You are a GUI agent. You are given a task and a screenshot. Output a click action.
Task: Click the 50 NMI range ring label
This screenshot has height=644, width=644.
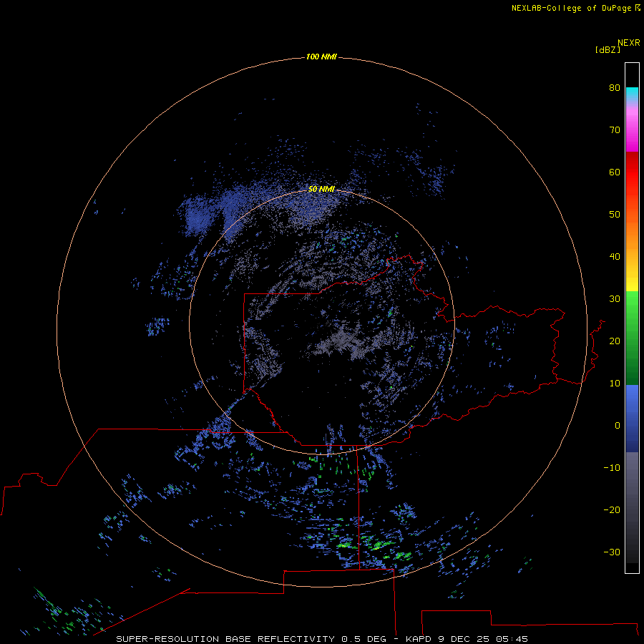[x=321, y=189]
